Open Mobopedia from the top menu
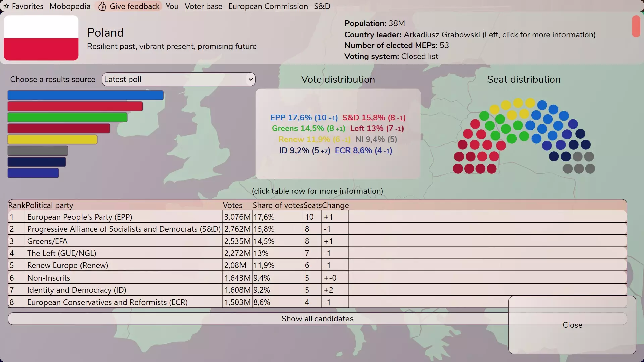Image resolution: width=644 pixels, height=362 pixels. point(70,6)
